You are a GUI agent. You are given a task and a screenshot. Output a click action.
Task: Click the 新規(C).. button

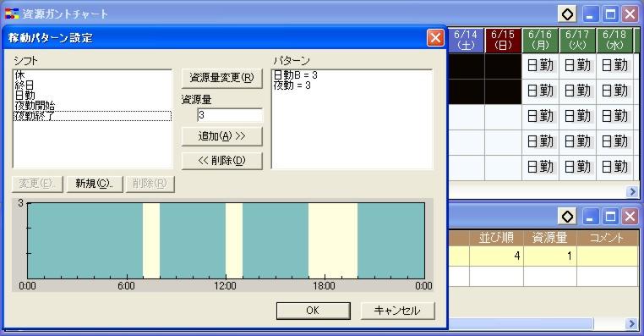(x=94, y=184)
